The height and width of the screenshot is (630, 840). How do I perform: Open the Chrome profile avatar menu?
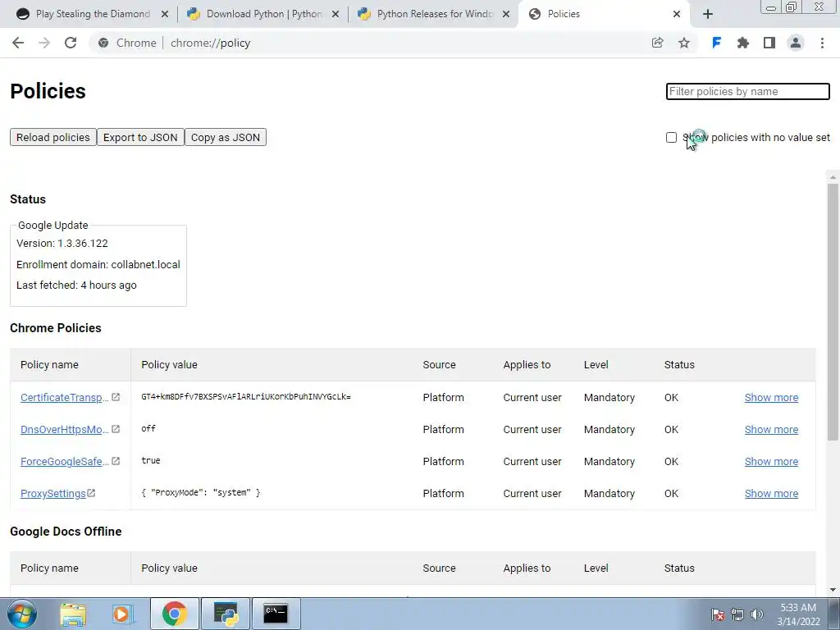796,43
